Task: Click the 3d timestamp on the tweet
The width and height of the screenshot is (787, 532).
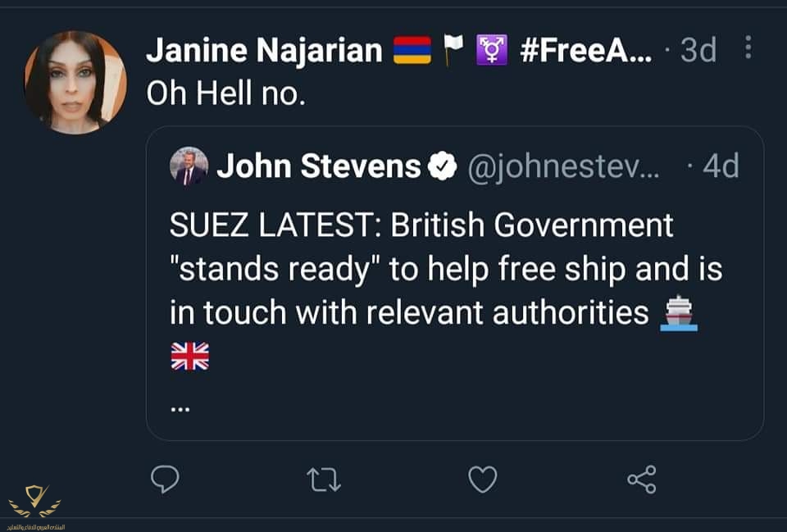Action: pyautogui.click(x=698, y=51)
